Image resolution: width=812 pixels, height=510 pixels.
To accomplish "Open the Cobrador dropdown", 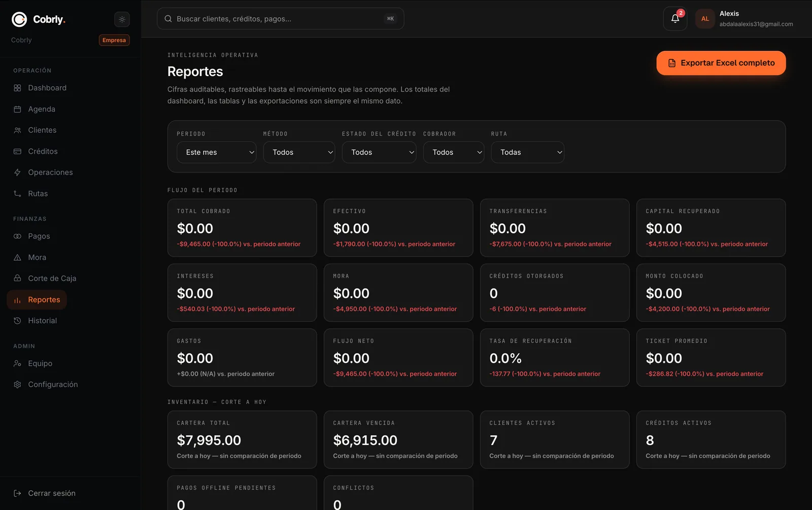I will [x=454, y=152].
